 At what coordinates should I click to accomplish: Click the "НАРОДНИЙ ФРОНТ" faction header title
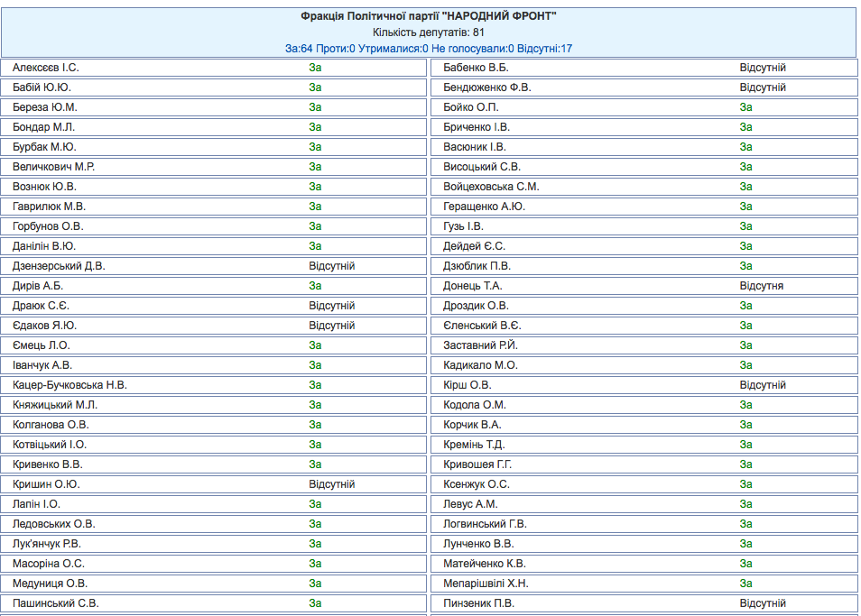429,16
